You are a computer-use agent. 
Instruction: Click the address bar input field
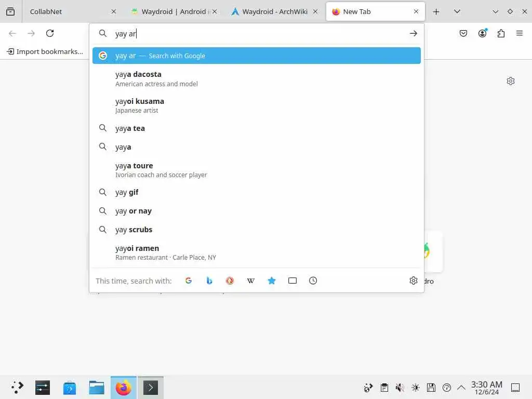coord(258,34)
